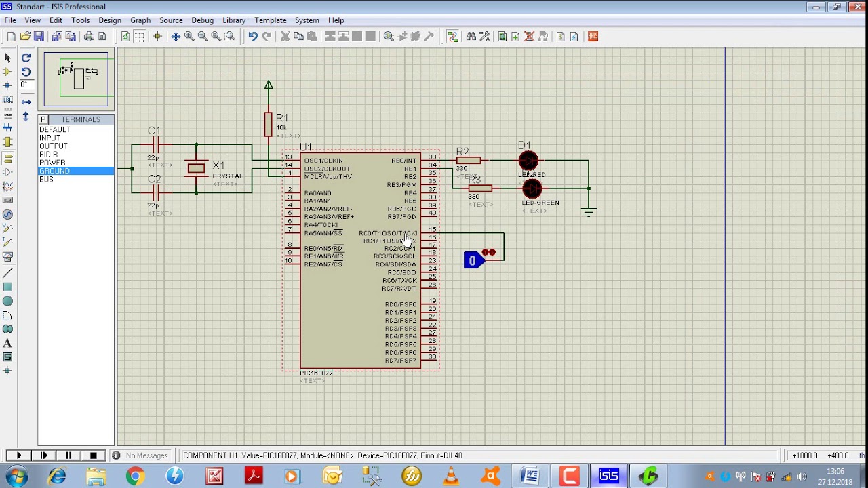The width and height of the screenshot is (868, 488).
Task: Click the vertical mirror Y arrow
Action: click(26, 117)
